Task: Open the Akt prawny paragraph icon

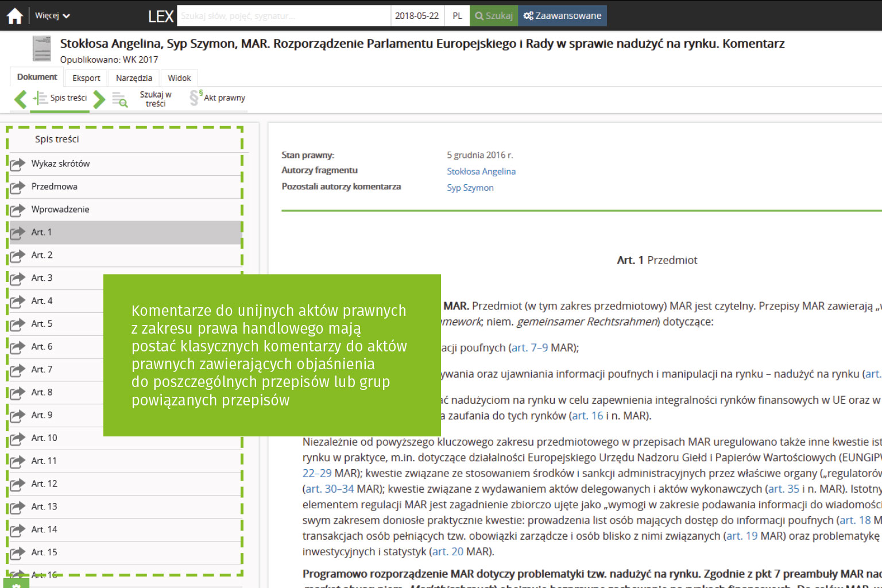Action: pyautogui.click(x=195, y=98)
